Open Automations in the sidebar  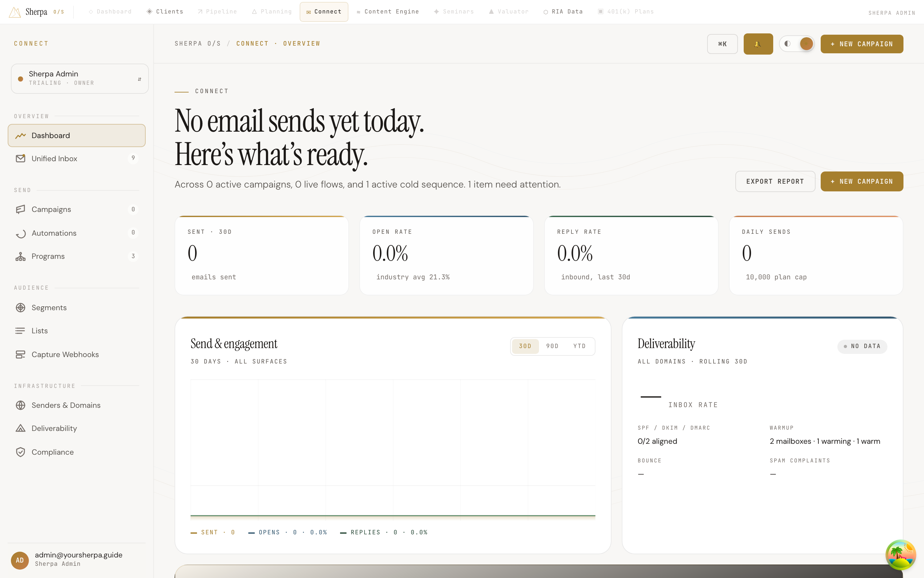click(76, 233)
